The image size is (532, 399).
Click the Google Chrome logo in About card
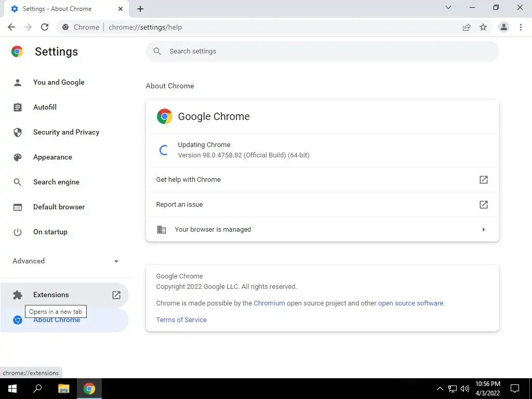[165, 116]
